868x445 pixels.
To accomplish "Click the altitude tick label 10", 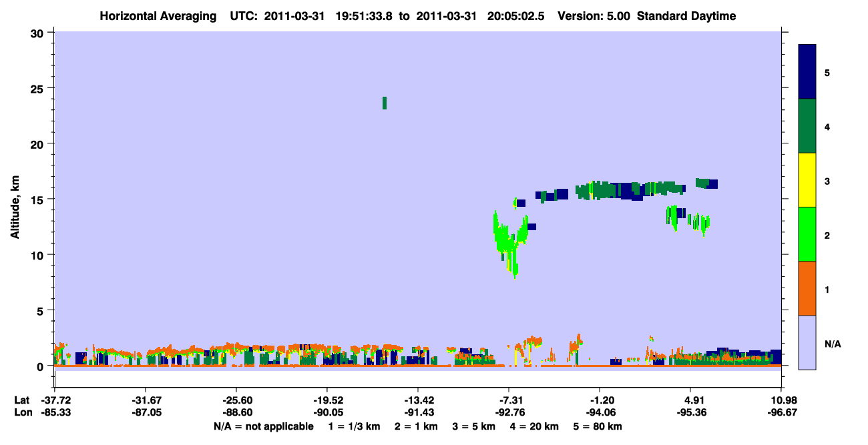I will 39,255.
